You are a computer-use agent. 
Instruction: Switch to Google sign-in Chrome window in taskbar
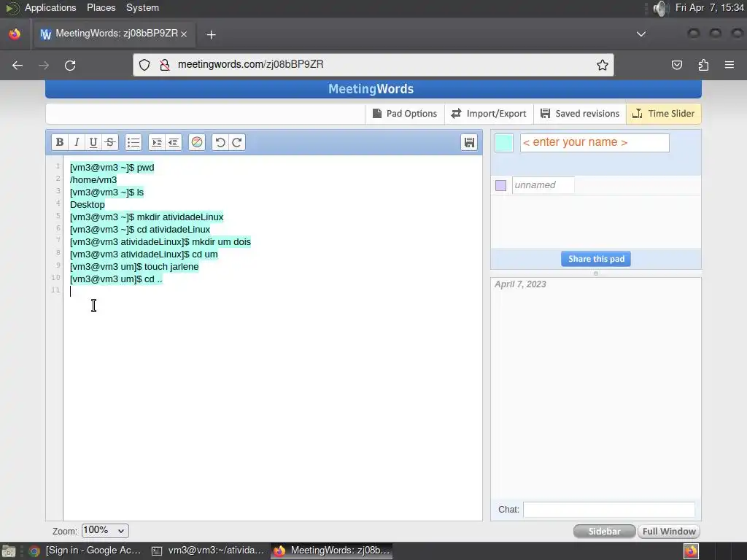(86, 551)
